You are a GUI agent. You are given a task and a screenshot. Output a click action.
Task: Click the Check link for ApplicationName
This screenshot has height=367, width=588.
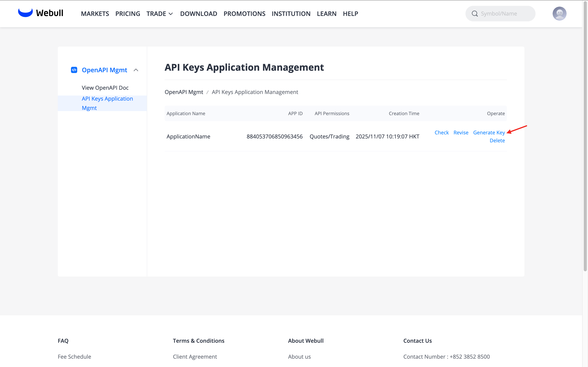441,132
